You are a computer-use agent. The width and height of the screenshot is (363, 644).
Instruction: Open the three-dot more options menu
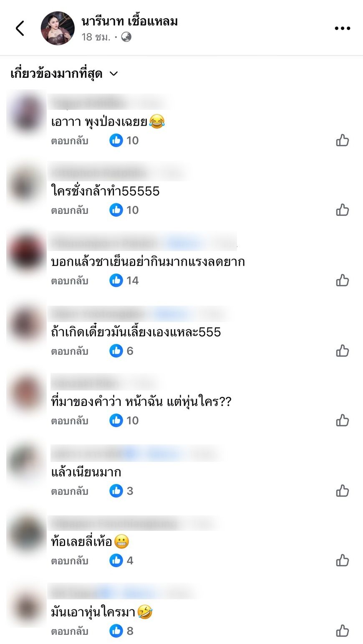[x=343, y=28]
